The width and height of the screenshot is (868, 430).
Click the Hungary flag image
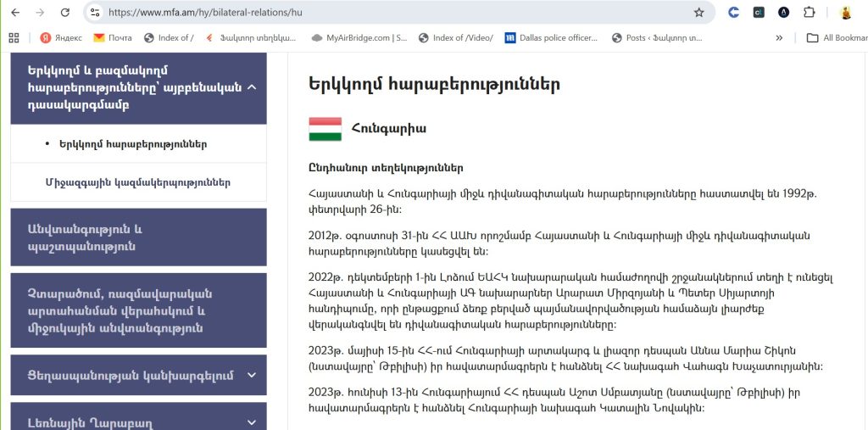(325, 129)
